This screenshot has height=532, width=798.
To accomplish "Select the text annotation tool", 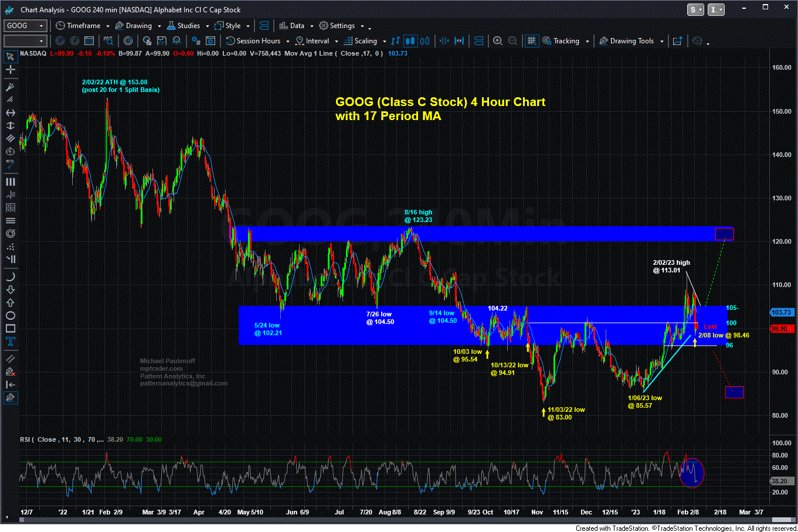I will 10,341.
